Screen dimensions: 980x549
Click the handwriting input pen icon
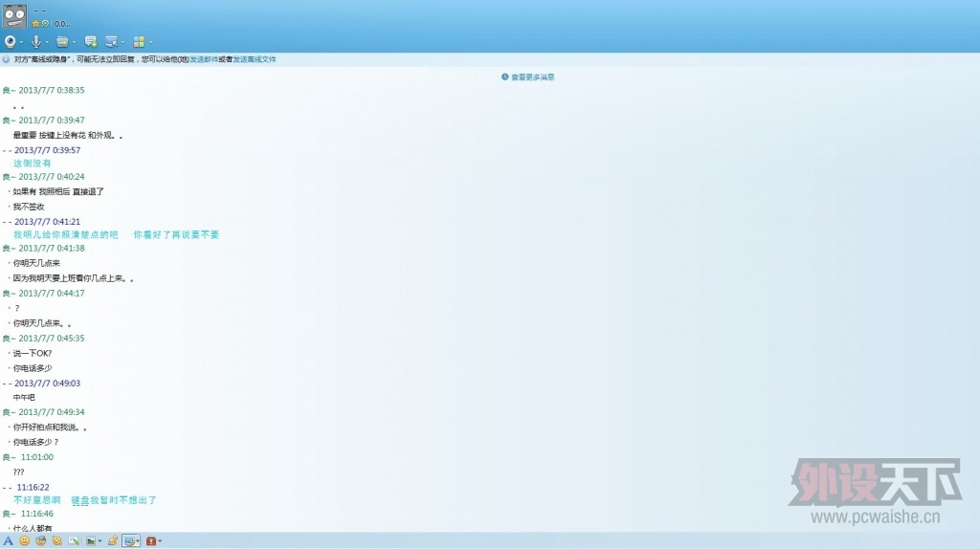(74, 541)
